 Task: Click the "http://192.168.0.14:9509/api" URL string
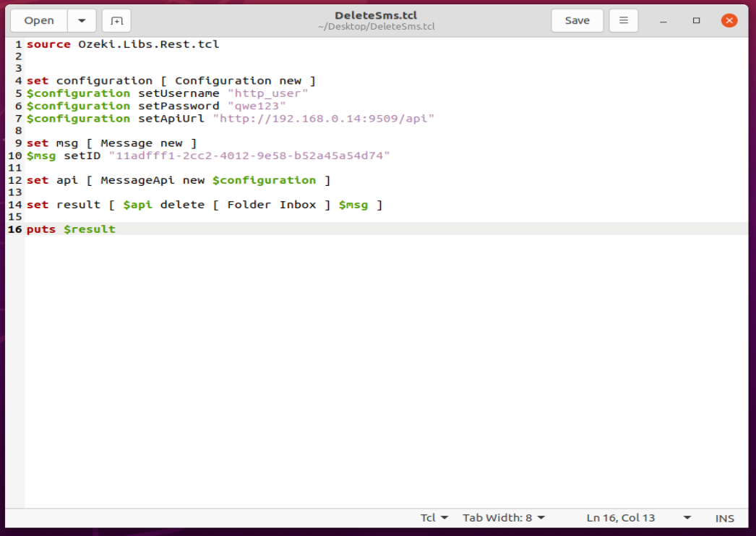pos(324,118)
